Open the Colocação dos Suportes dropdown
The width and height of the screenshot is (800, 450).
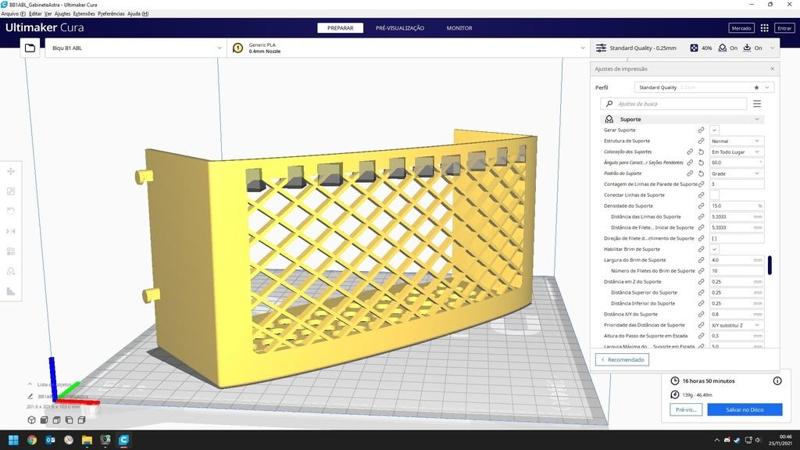point(736,152)
